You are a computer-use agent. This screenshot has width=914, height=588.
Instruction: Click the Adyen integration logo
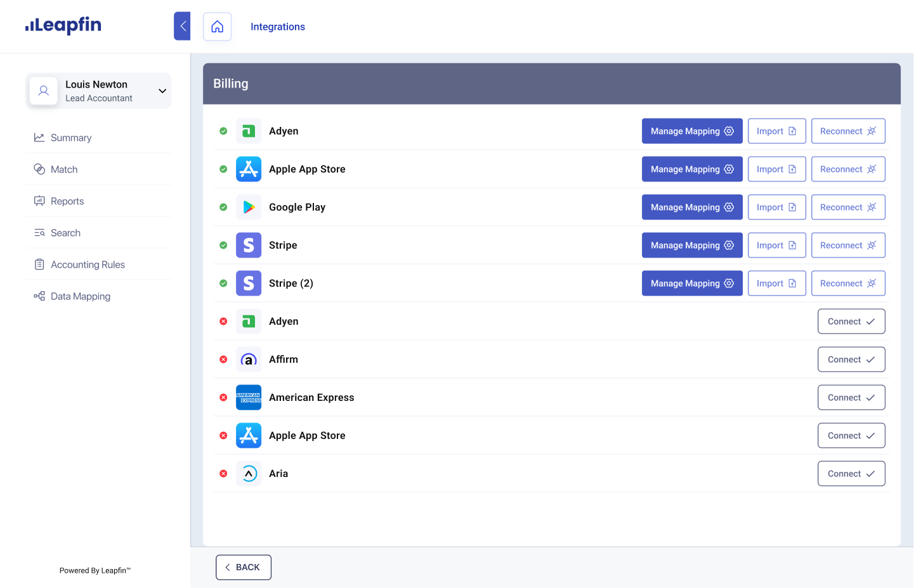(249, 131)
